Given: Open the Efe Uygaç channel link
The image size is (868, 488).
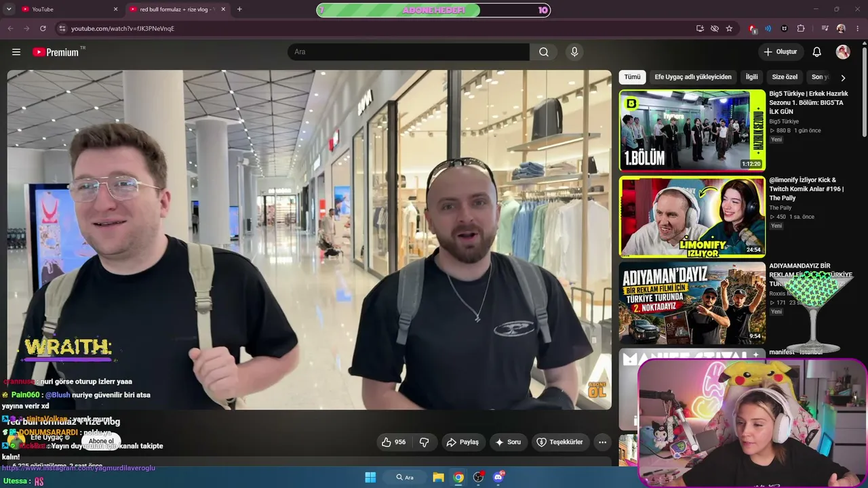Looking at the screenshot, I should pyautogui.click(x=47, y=438).
